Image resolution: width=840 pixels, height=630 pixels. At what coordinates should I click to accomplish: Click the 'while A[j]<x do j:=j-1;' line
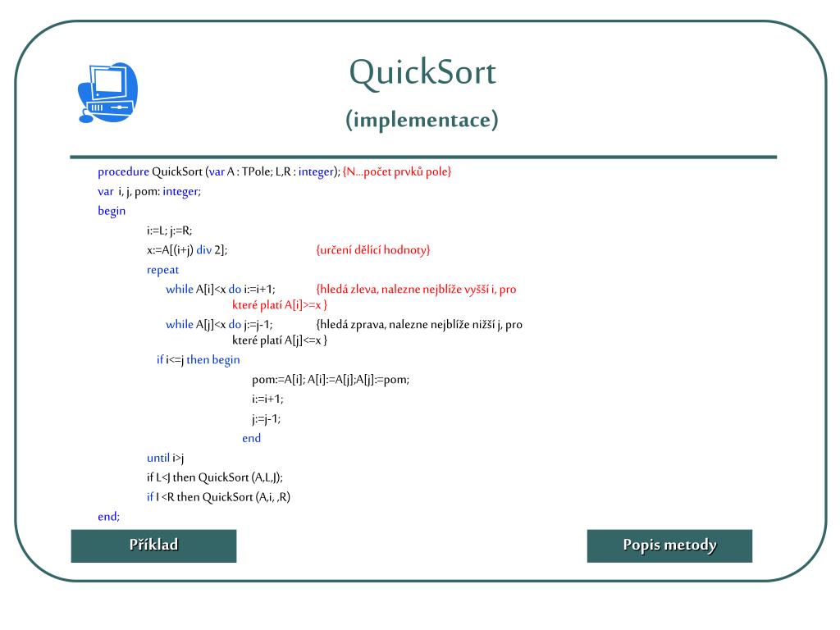click(x=219, y=325)
